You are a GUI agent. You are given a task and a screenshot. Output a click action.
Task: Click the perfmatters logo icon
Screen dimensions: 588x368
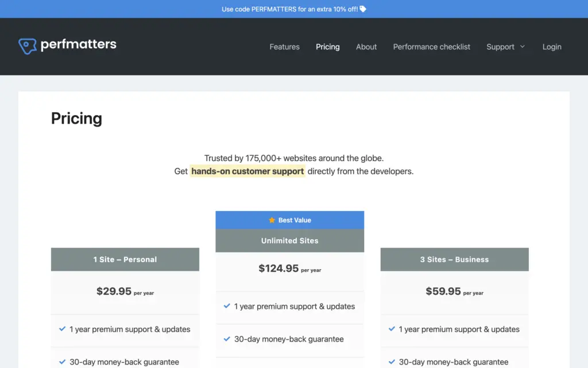28,46
